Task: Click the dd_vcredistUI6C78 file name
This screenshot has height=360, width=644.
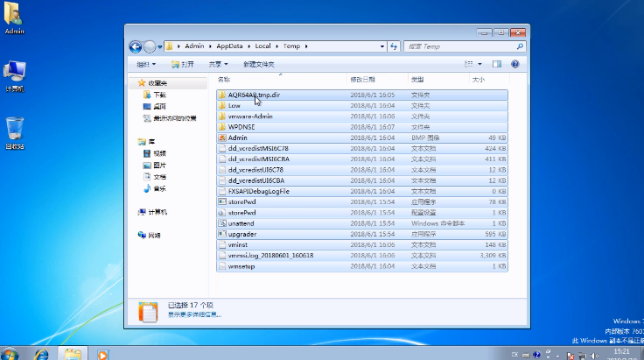Action: [x=255, y=170]
